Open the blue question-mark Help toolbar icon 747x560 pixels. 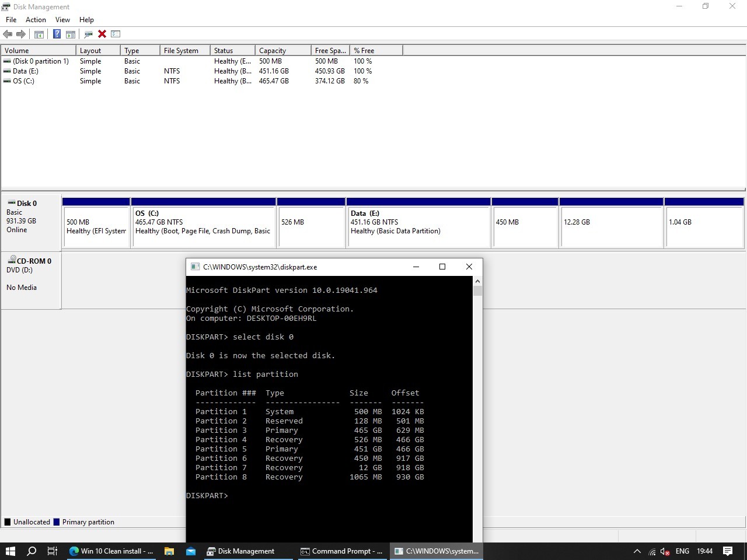(x=57, y=34)
